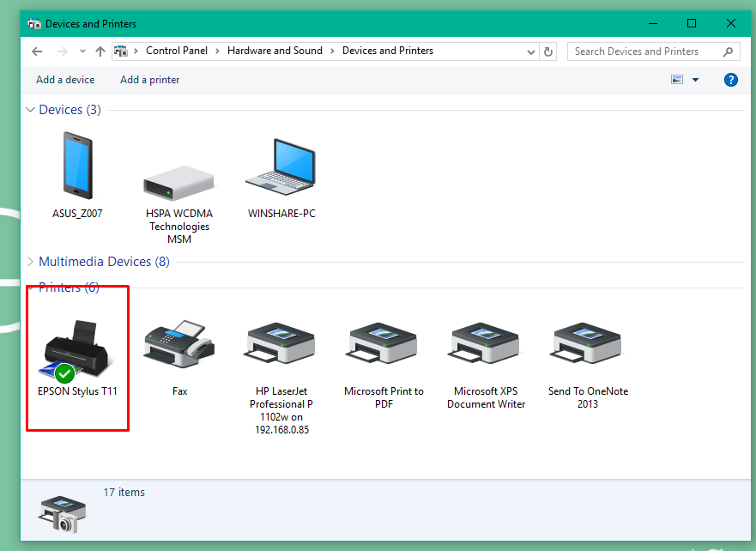The image size is (756, 551).
Task: Select the Microsoft XPS Document Writer icon
Action: tap(485, 344)
